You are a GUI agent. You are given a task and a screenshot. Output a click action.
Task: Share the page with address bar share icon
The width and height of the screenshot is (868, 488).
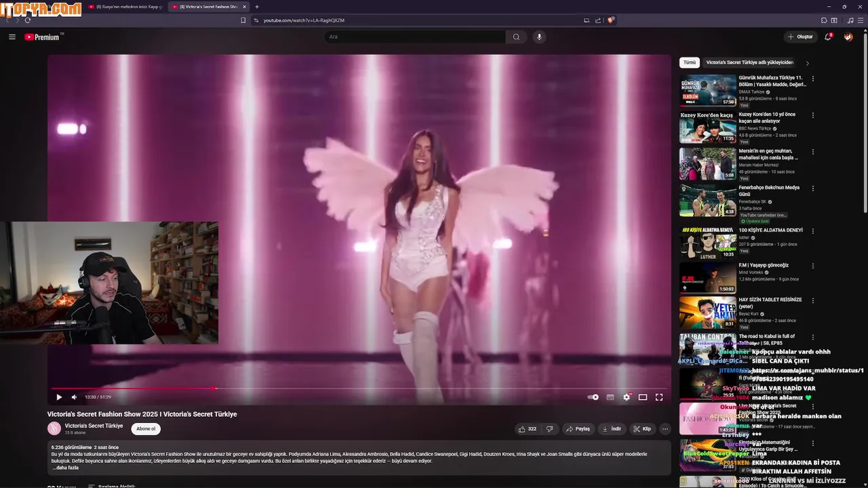(598, 20)
